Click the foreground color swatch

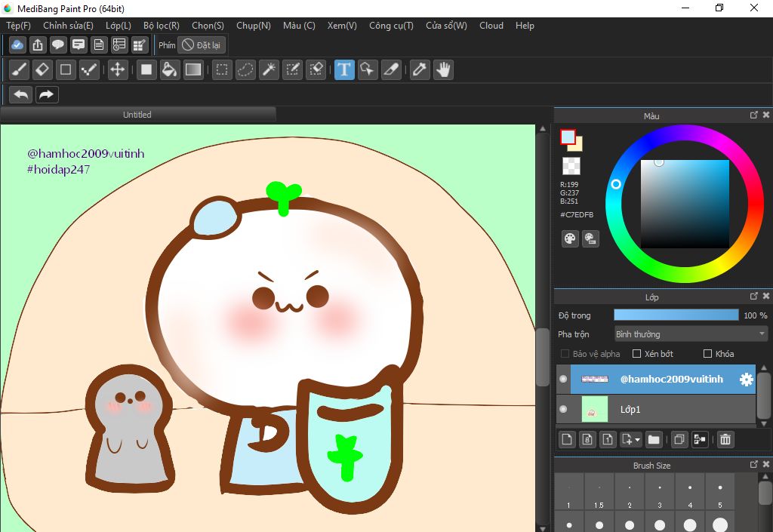click(x=568, y=137)
